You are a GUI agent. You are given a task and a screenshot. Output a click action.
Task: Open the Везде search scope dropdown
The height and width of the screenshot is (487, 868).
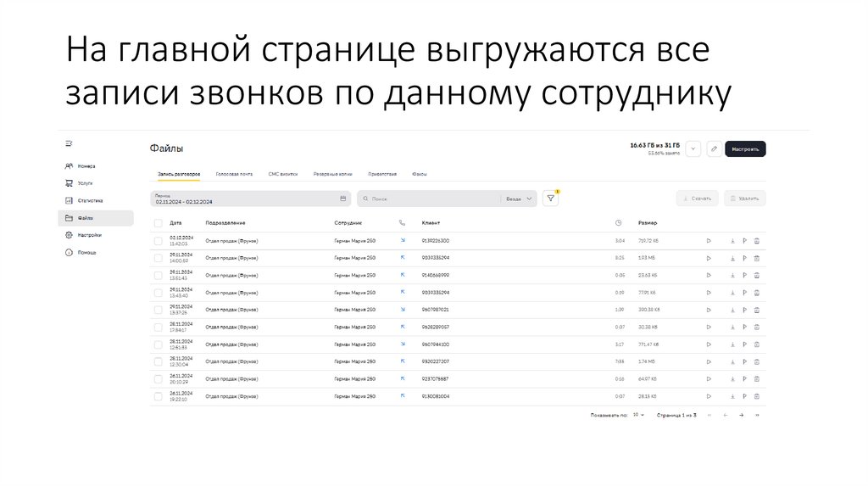pos(520,199)
